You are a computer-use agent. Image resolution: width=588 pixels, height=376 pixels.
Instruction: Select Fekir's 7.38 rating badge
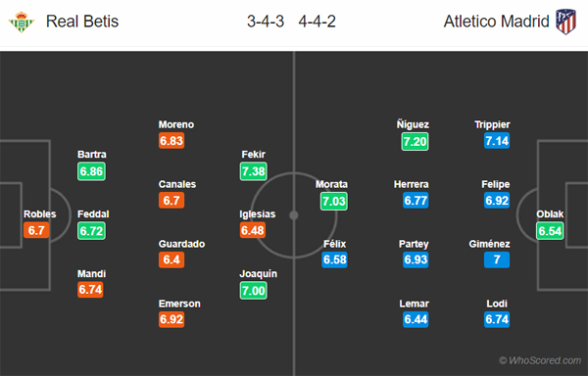point(254,171)
